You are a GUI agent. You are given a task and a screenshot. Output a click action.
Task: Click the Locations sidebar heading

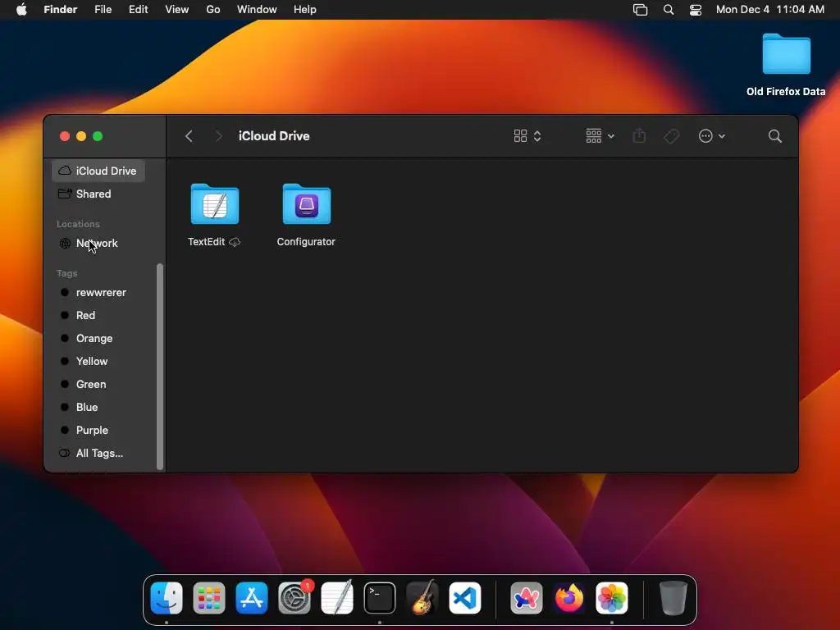78,224
